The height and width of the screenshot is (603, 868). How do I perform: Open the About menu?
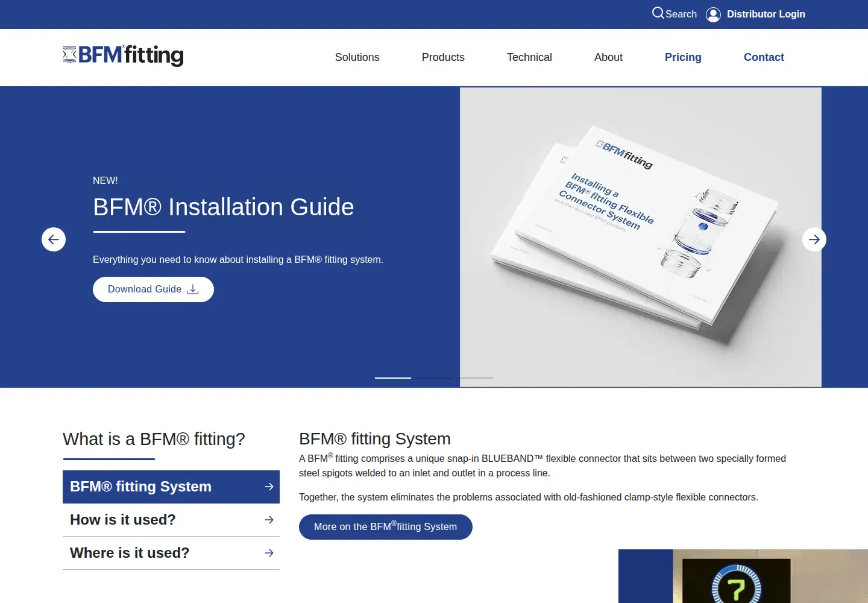tap(608, 57)
